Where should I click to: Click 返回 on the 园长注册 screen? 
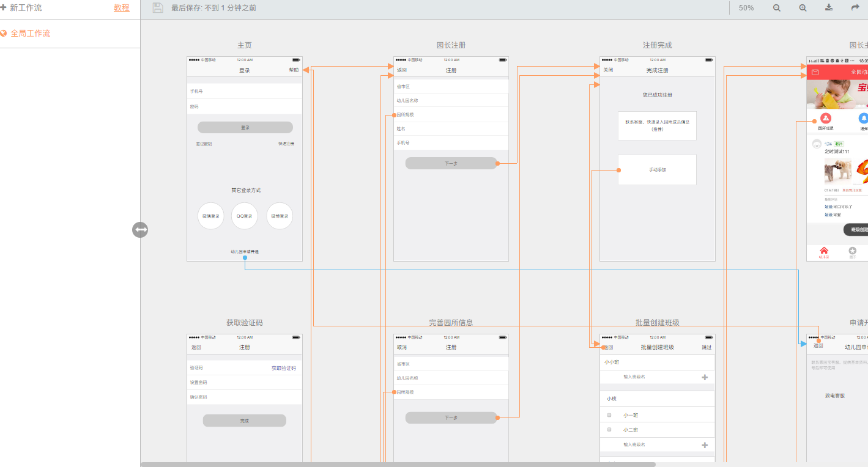tap(402, 70)
